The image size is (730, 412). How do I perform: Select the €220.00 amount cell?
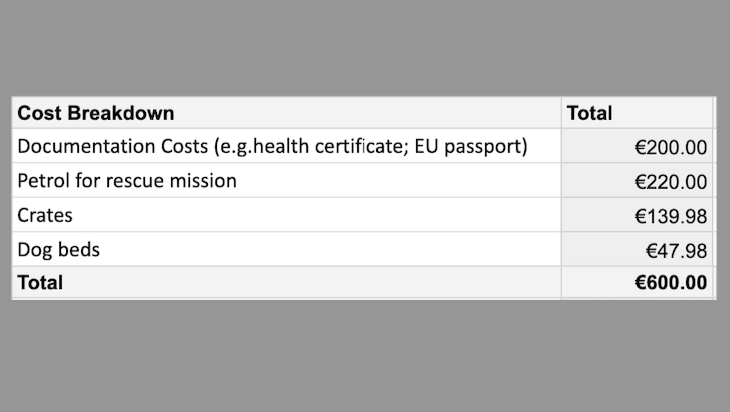[637, 181]
